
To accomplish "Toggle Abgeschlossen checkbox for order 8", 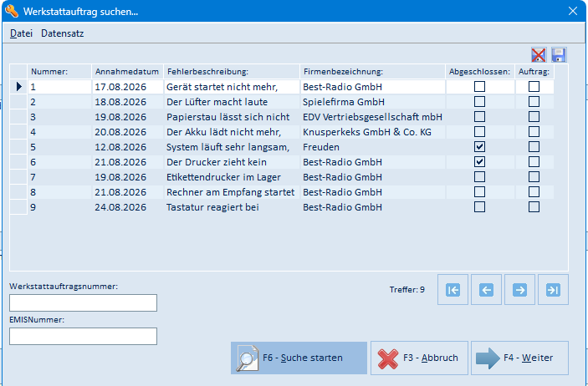I will coord(479,192).
